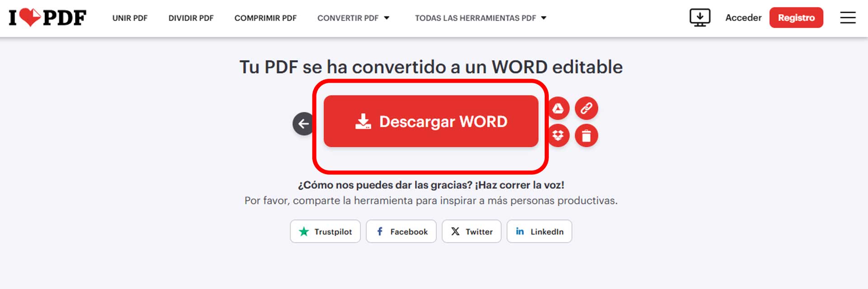Share on Twitter
The image size is (868, 289).
pyautogui.click(x=472, y=231)
